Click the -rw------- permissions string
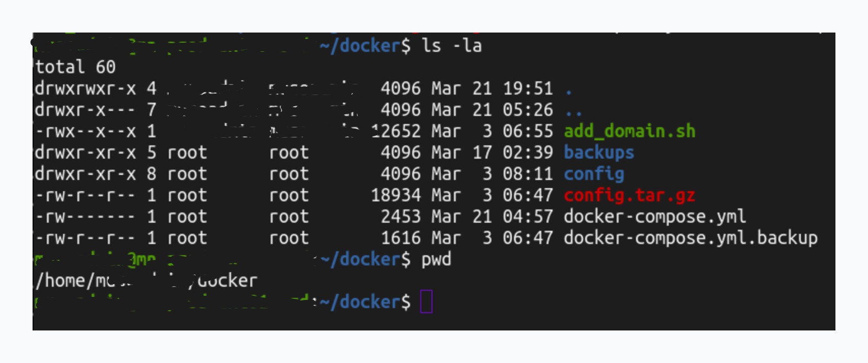This screenshot has height=363, width=868. point(85,217)
